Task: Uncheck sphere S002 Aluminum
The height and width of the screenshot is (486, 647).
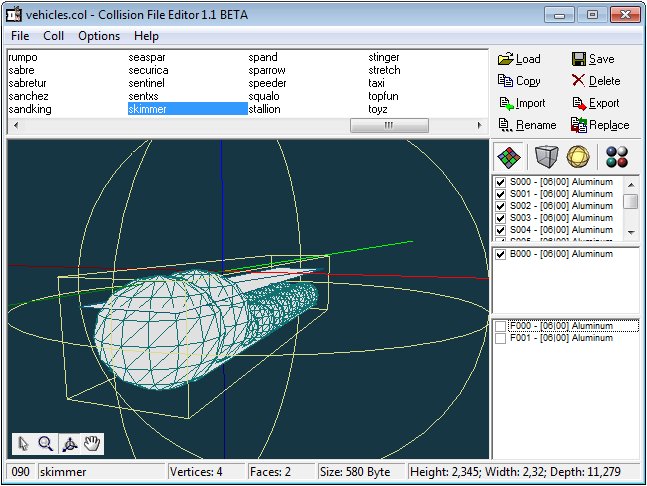Action: (501, 206)
